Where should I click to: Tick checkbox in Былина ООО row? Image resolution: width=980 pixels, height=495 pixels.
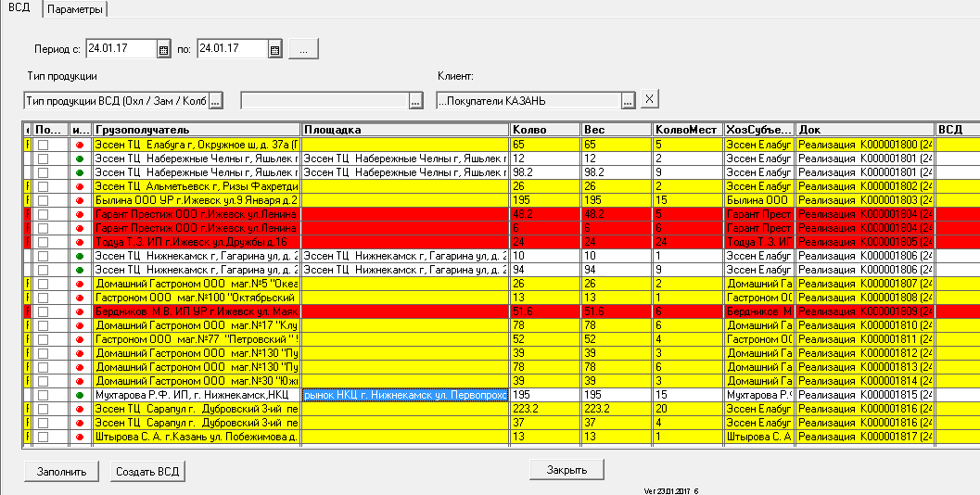click(x=43, y=200)
